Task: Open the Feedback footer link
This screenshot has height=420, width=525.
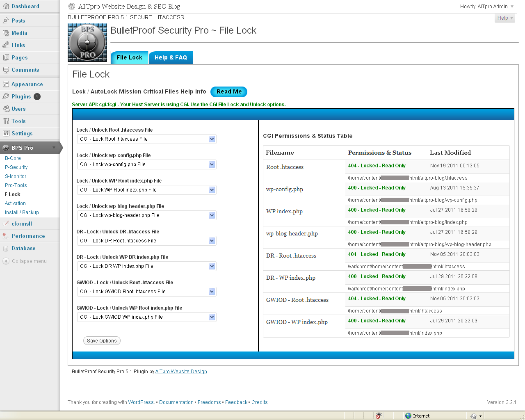Action: pos(236,402)
